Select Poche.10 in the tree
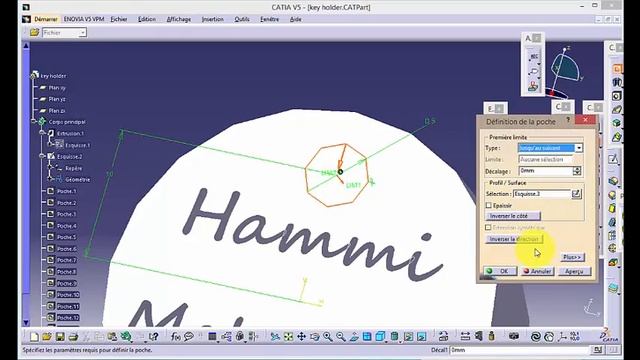 [68, 294]
